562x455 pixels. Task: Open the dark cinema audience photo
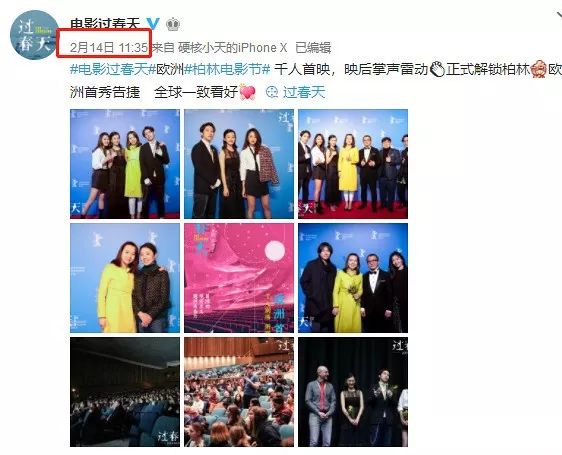tap(125, 392)
